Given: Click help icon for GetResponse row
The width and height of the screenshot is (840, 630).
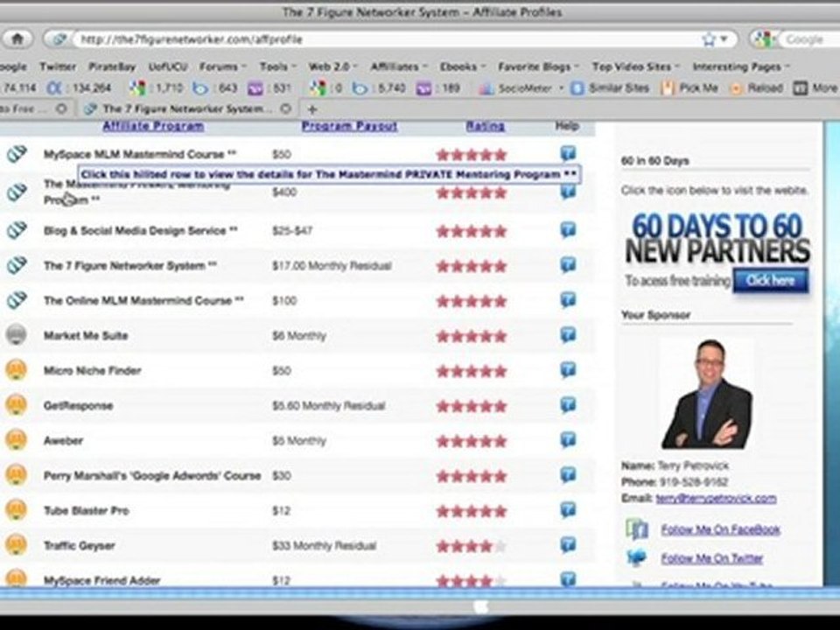Looking at the screenshot, I should (568, 404).
